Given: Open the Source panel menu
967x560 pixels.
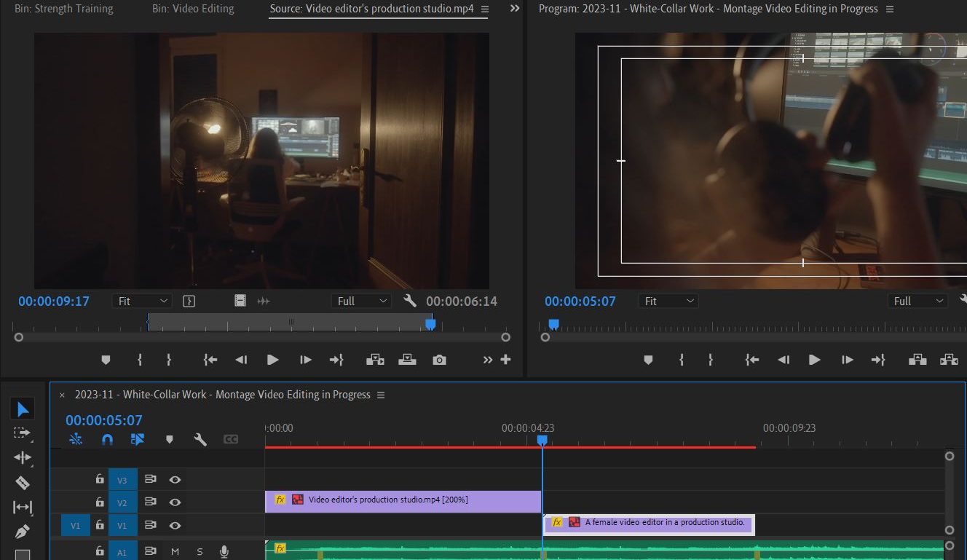Looking at the screenshot, I should [485, 9].
